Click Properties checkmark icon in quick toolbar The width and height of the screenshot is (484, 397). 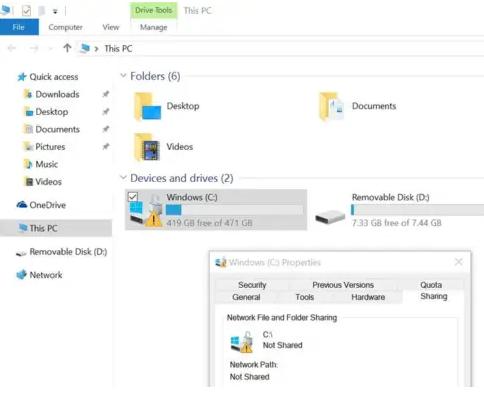26,11
